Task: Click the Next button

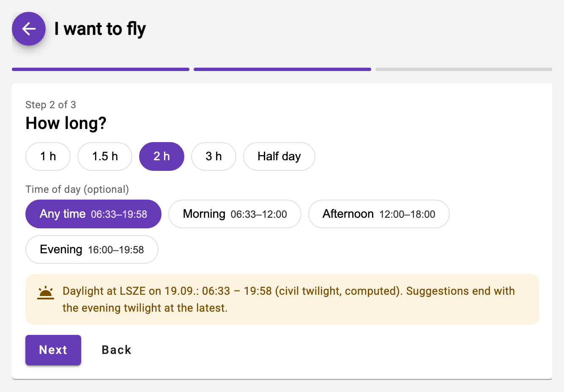Action: click(x=53, y=350)
